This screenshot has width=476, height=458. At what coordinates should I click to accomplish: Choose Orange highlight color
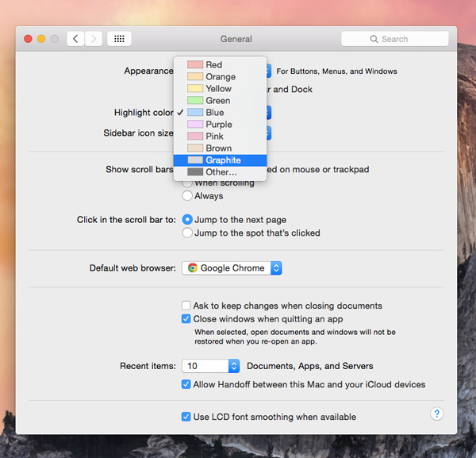220,76
